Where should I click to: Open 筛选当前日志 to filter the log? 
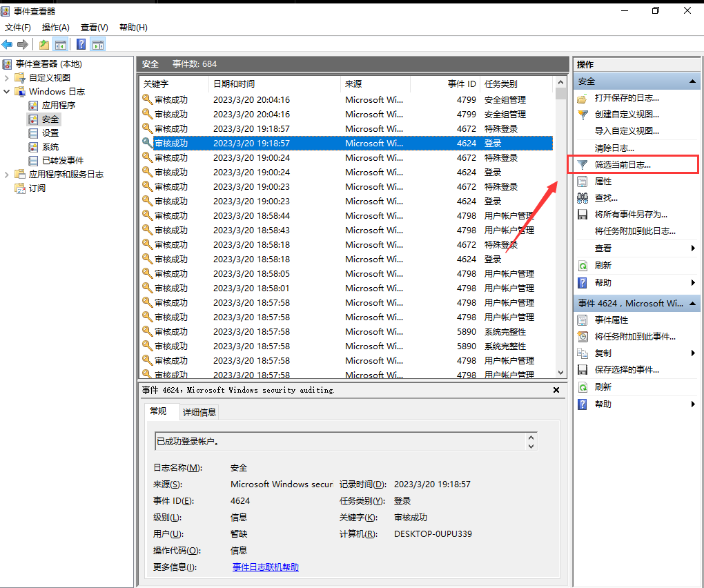[623, 165]
